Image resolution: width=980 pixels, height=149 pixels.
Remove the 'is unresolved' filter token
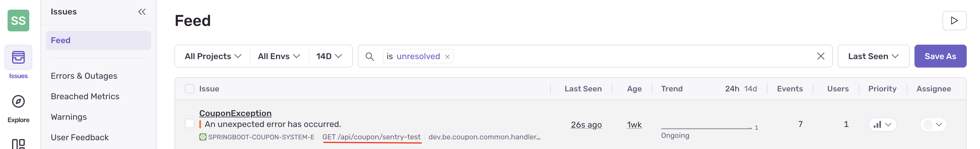(447, 57)
